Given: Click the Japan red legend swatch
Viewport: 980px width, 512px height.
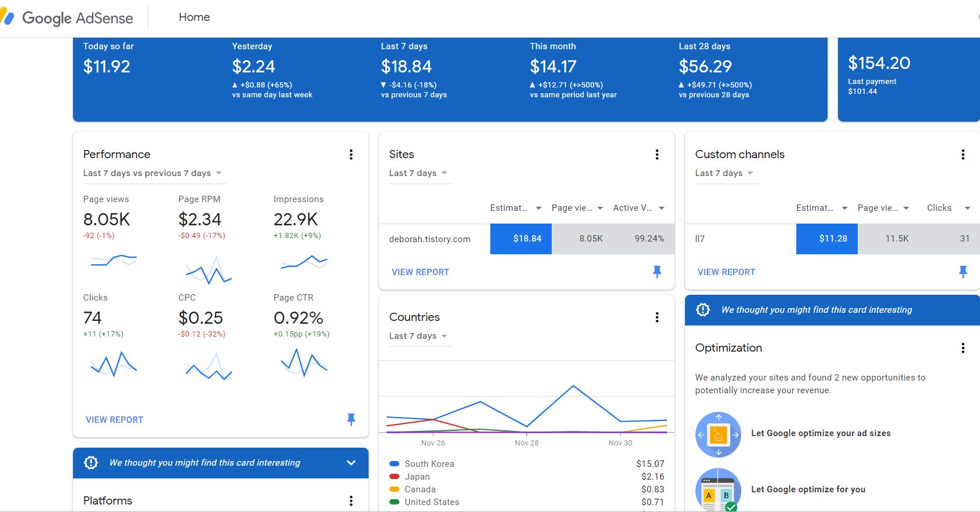Looking at the screenshot, I should 395,477.
